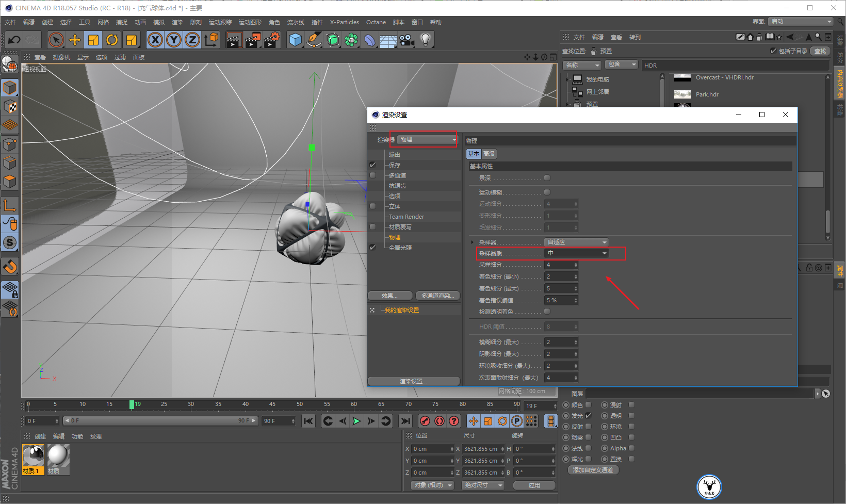Open the Octane menu
Screen dimensions: 846x504
(376, 22)
